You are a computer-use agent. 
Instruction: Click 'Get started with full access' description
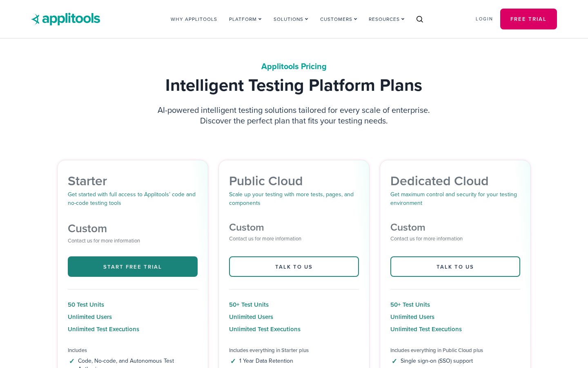[131, 199]
